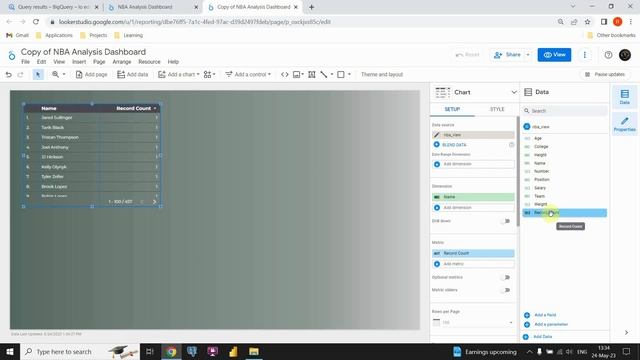Screen dimensions: 640x360
Task: Open community visualizations and components
Action: tap(209, 74)
